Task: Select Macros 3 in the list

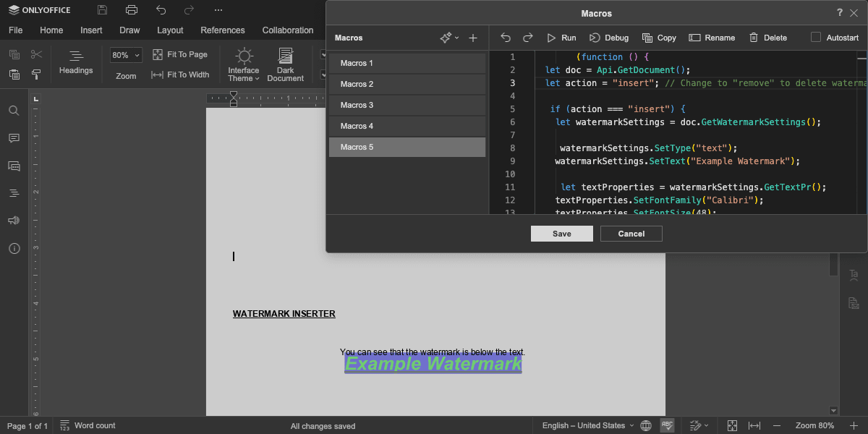Action: [x=407, y=106]
